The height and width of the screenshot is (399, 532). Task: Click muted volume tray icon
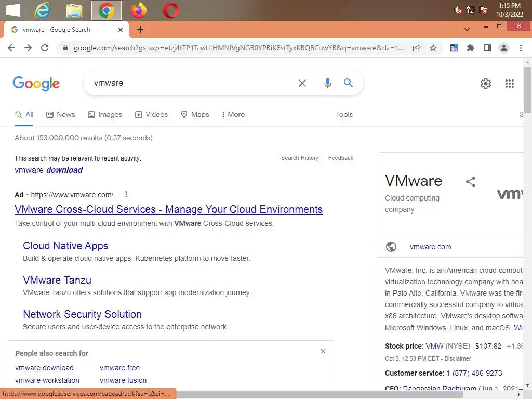click(458, 10)
